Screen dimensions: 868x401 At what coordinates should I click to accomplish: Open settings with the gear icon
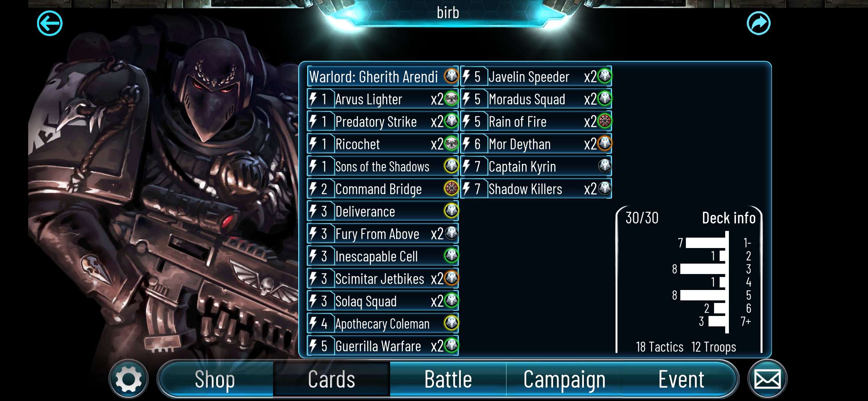(128, 379)
